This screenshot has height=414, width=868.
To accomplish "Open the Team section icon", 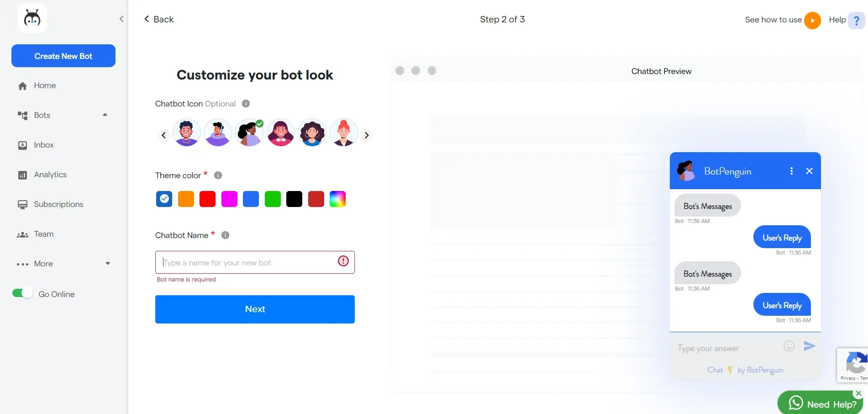I will coord(22,234).
